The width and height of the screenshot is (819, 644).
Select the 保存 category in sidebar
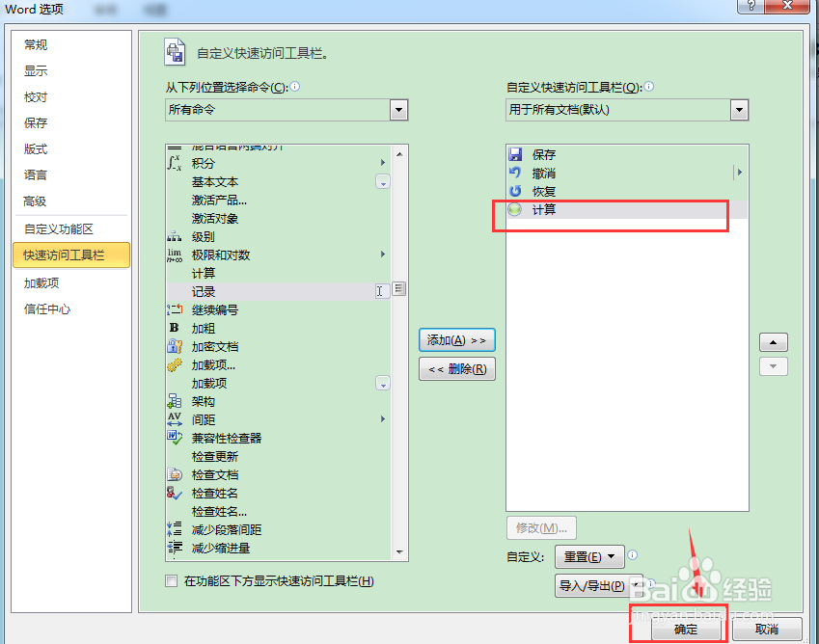click(36, 123)
